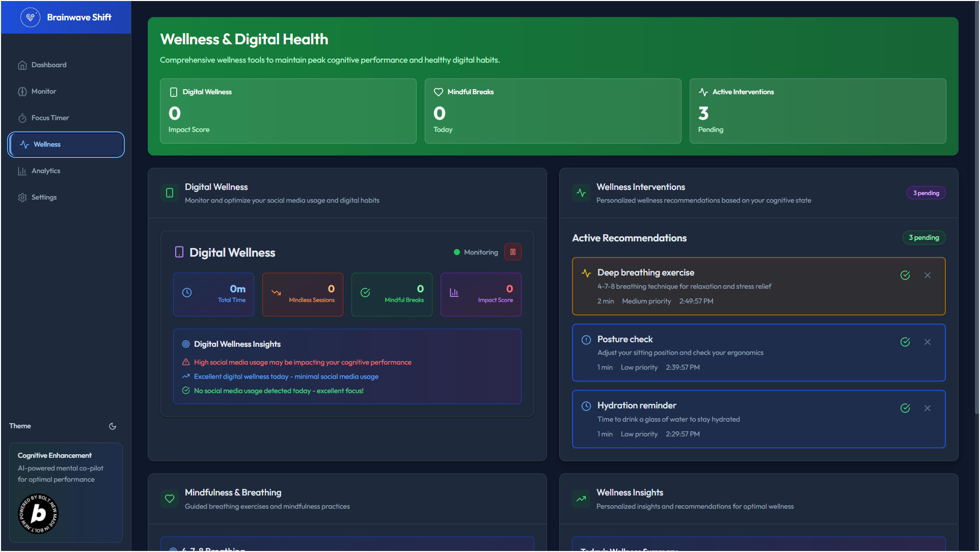Click the Mindfulness & Breathing heart icon
980x552 pixels.
click(x=170, y=499)
